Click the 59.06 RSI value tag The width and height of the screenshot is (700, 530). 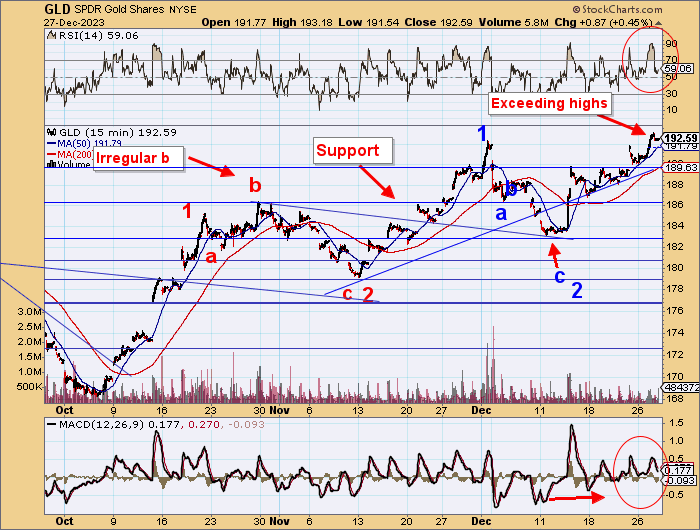[x=679, y=69]
